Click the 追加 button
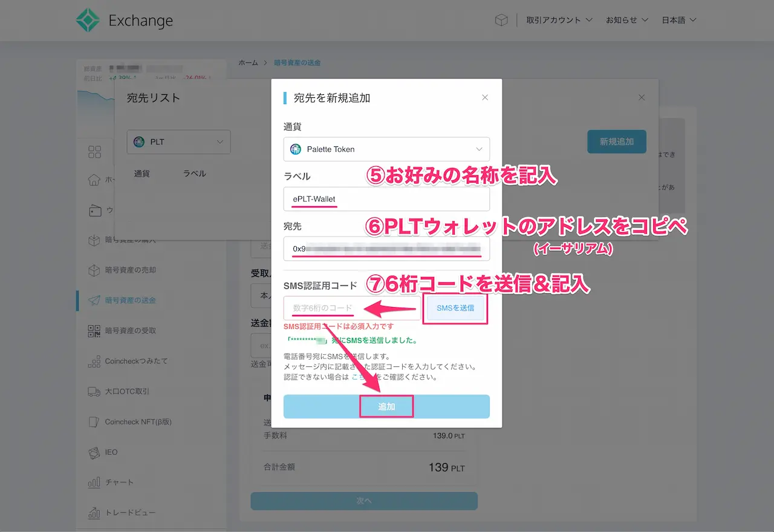This screenshot has width=774, height=532. (x=386, y=407)
